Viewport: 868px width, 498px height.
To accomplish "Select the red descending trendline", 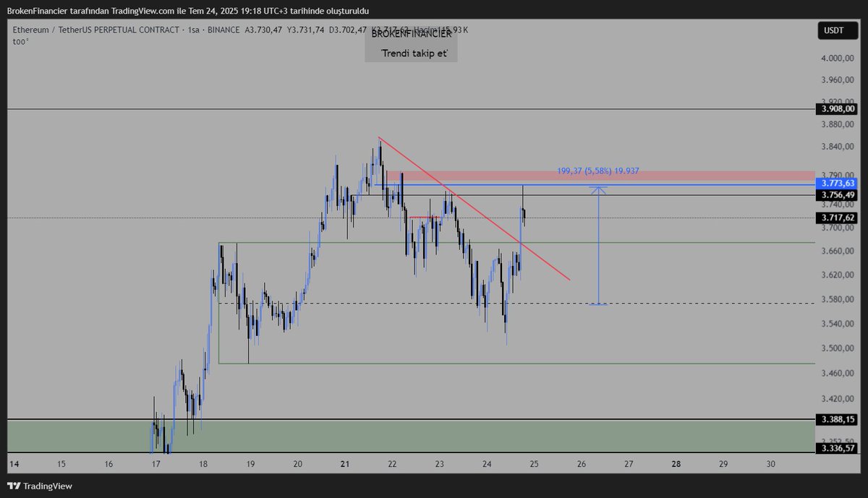I will coord(474,208).
